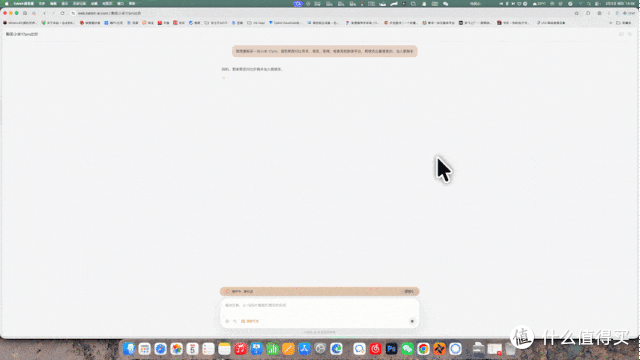Open the App Store dock icon
This screenshot has height=360, width=640.
[x=304, y=349]
